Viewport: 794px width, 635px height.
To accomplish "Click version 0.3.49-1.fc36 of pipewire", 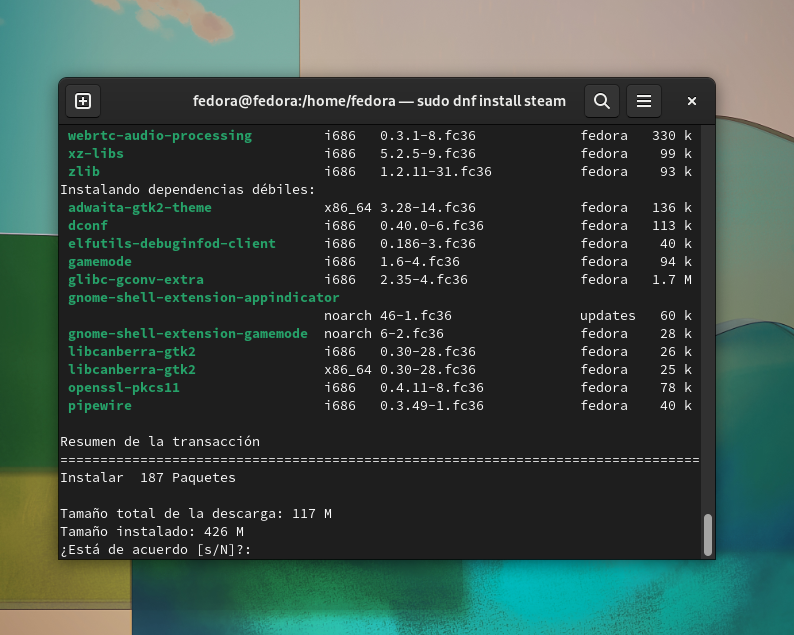I will point(432,406).
